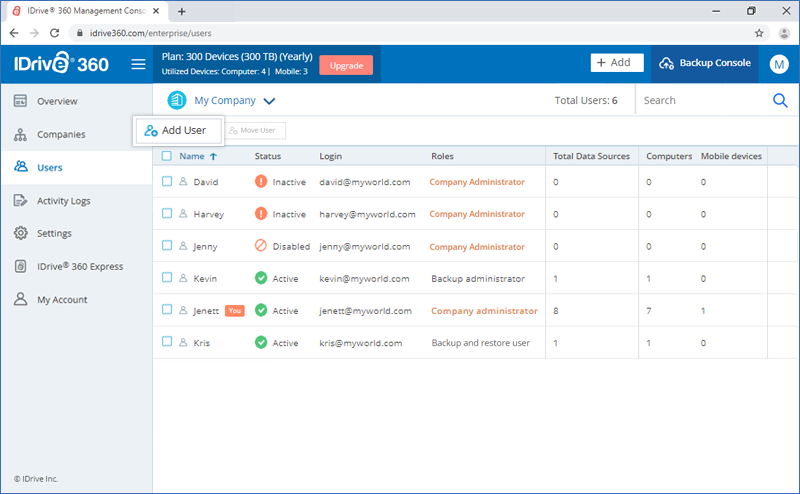Viewport: 800px width, 494px height.
Task: Click Jenny's Company Administrator role link
Action: pos(477,246)
